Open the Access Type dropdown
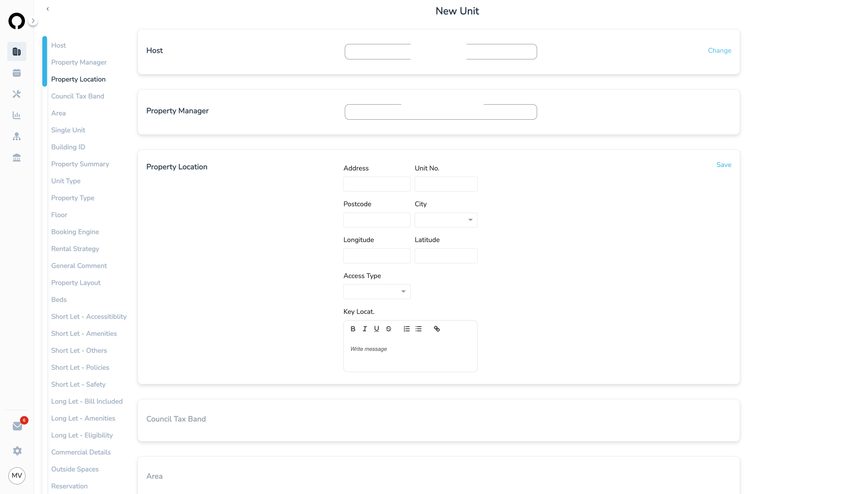This screenshot has width=868, height=494. click(377, 292)
